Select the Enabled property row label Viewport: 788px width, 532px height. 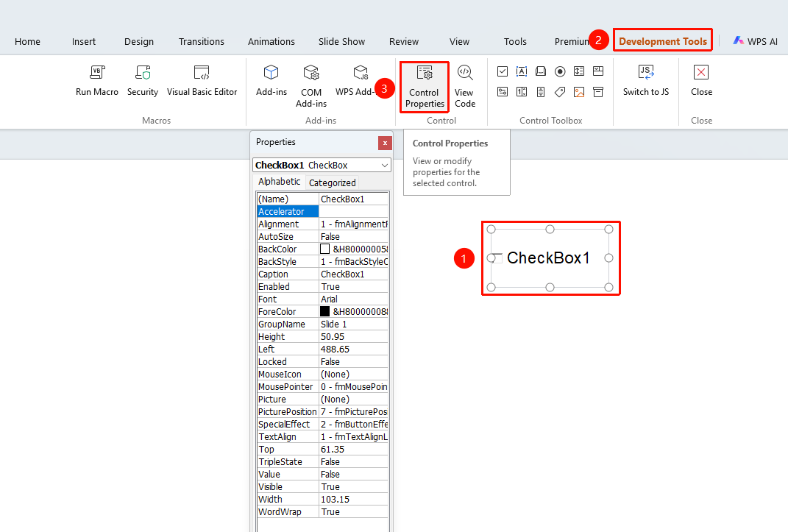(x=274, y=287)
